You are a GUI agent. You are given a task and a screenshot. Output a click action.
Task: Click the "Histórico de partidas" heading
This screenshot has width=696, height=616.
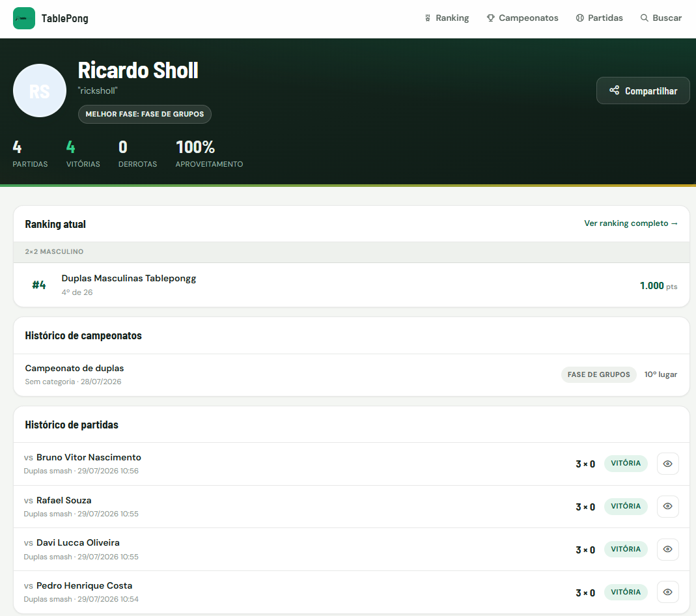[x=72, y=425]
